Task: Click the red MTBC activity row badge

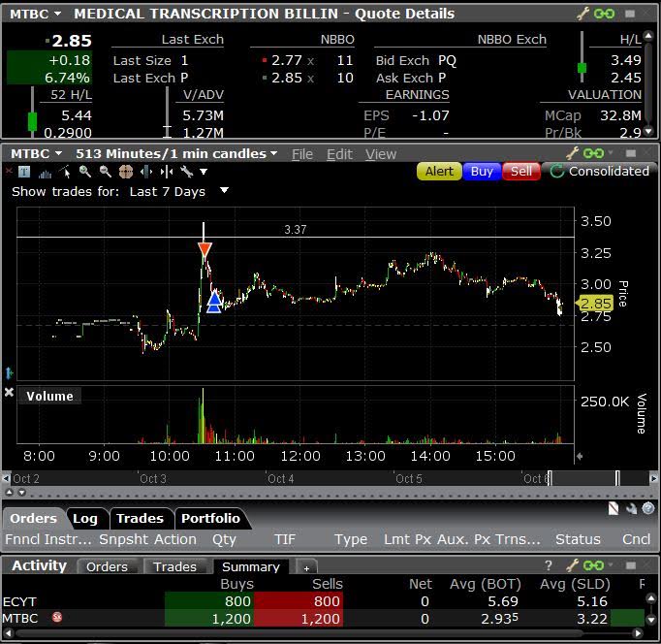Action: point(57,618)
